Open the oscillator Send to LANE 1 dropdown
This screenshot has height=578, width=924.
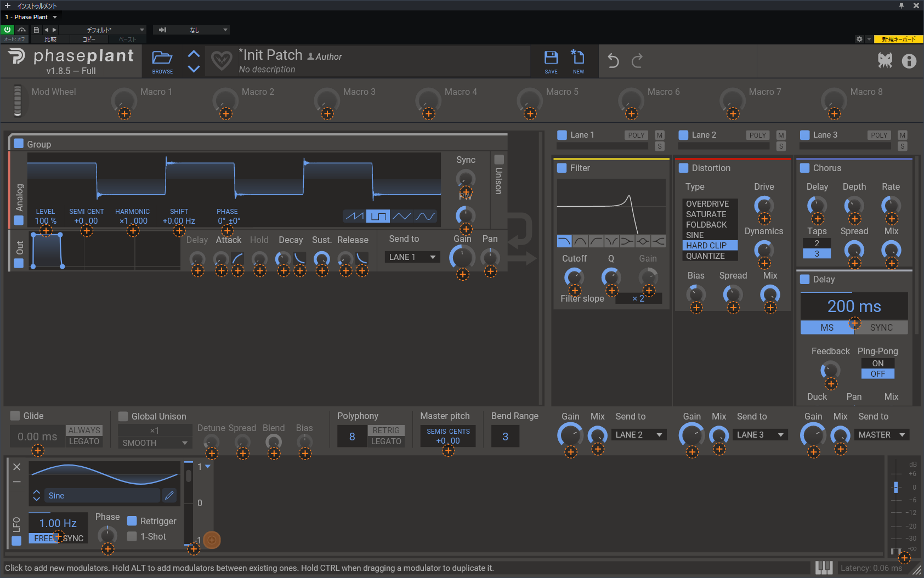(412, 257)
